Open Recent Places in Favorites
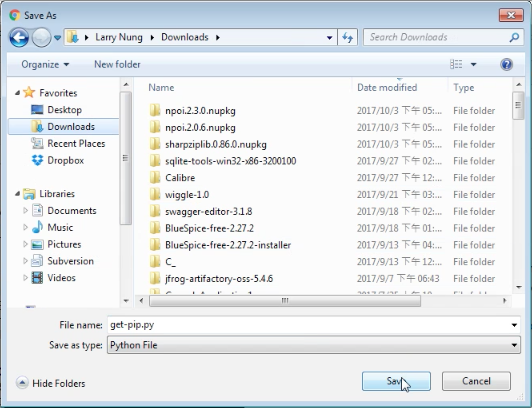The width and height of the screenshot is (532, 408). coord(76,143)
